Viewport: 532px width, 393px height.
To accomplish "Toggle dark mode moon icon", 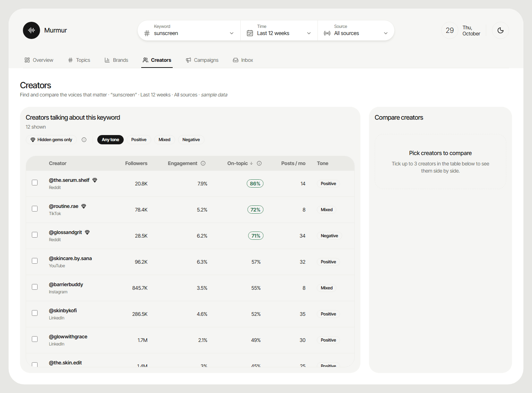I will (x=501, y=30).
